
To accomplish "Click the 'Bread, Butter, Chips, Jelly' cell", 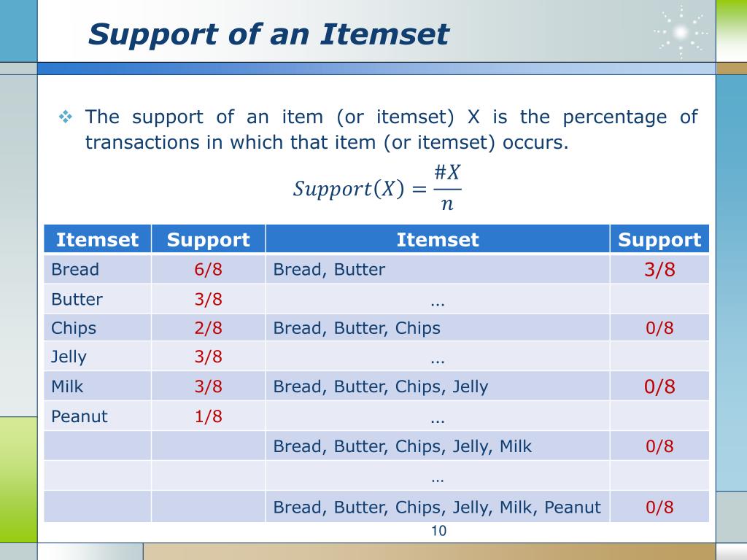I will point(438,386).
